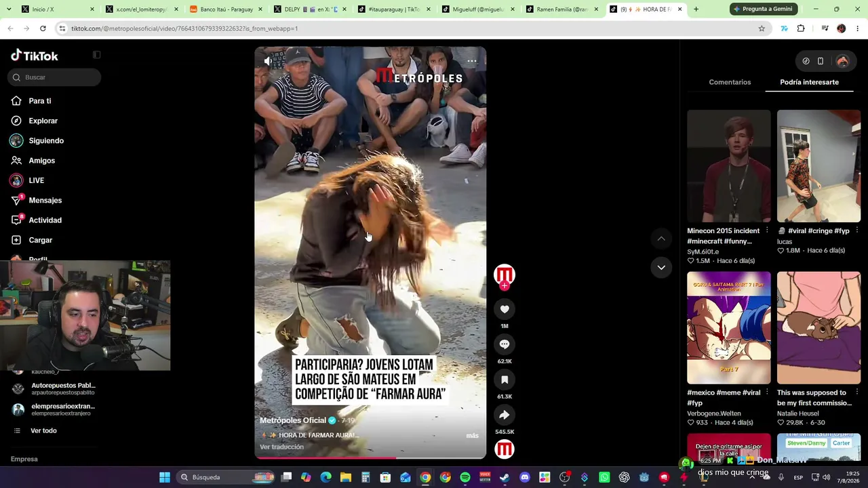Go to the LIVE section

pos(37,180)
